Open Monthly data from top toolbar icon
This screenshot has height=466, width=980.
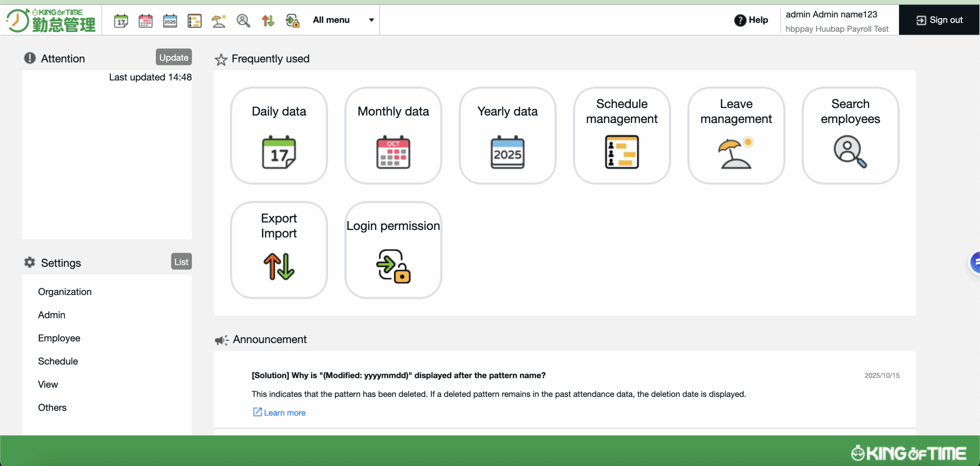(145, 20)
